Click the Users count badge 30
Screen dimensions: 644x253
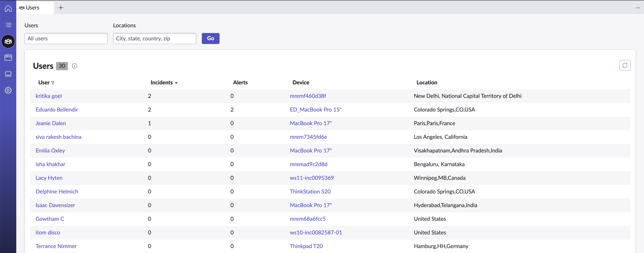pos(62,66)
